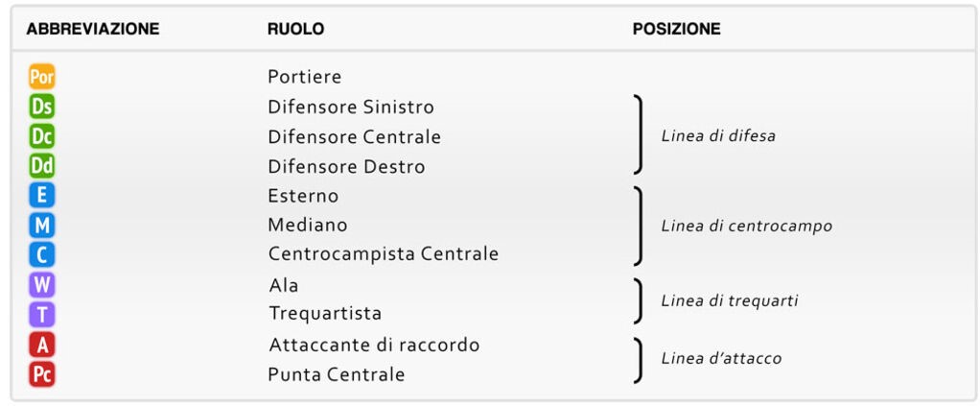
Task: Click the ABBREVIAZIONE column header
Action: (x=93, y=29)
